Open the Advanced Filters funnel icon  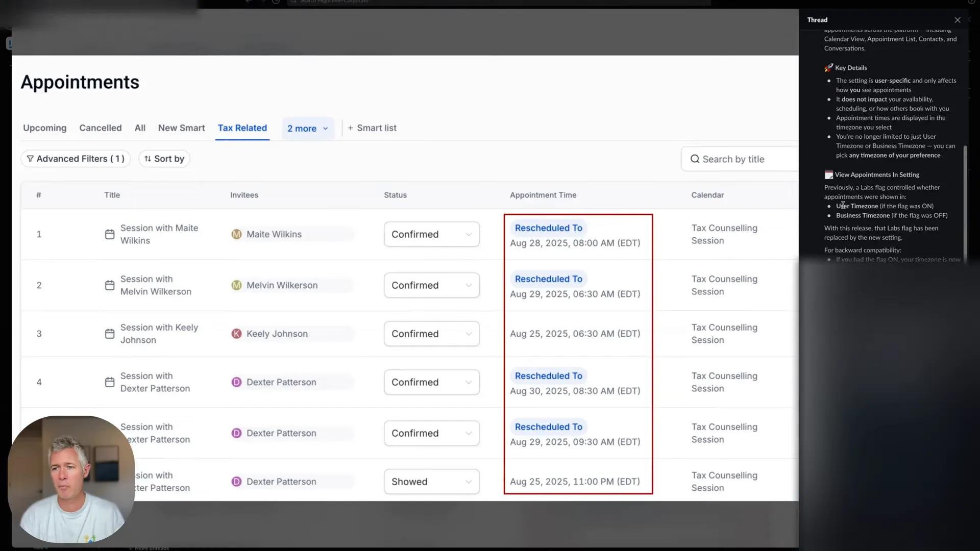coord(30,159)
